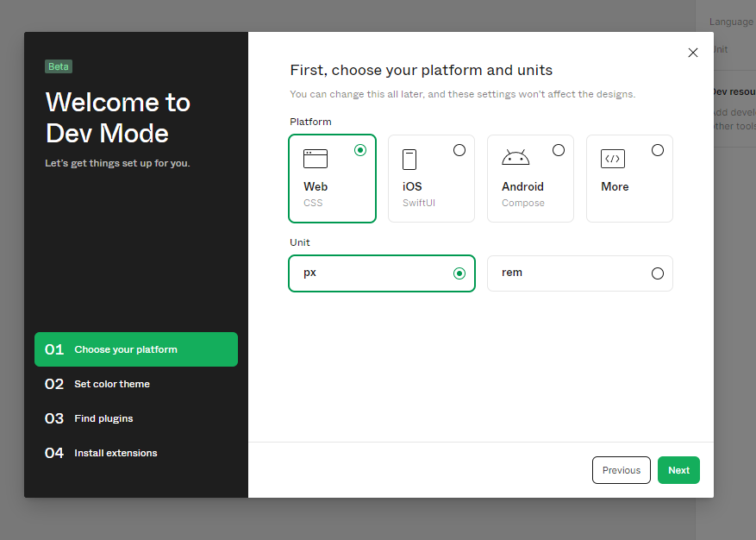The image size is (756, 540).
Task: Click the Web platform label text
Action: pos(316,186)
